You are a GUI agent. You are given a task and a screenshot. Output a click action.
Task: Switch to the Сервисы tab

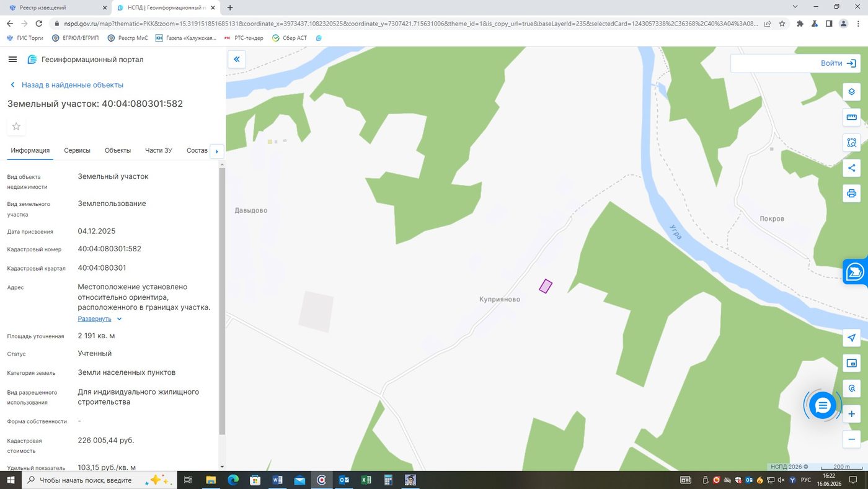point(77,151)
